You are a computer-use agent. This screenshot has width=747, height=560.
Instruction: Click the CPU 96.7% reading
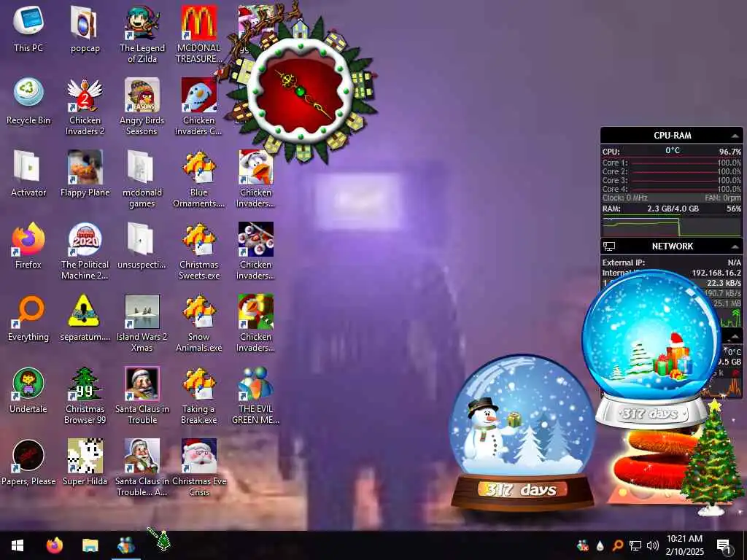729,152
